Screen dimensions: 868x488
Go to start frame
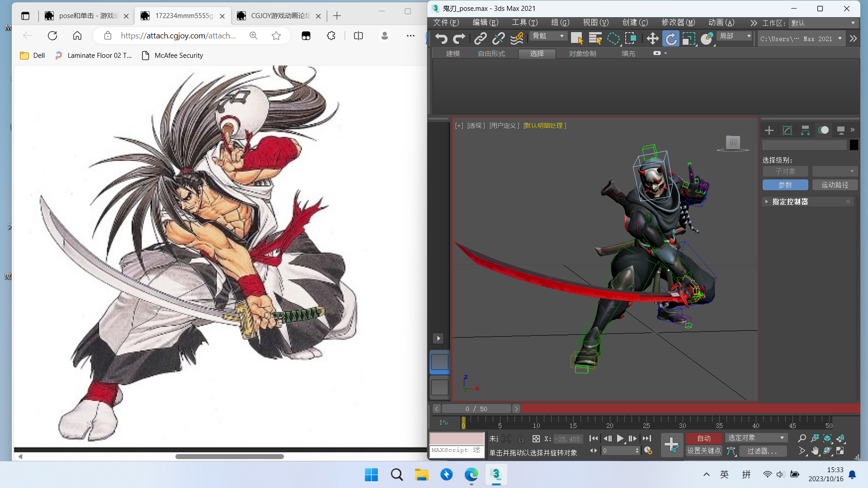594,438
